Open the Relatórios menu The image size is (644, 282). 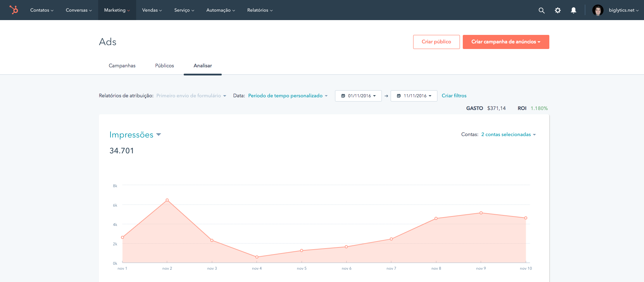pos(260,10)
